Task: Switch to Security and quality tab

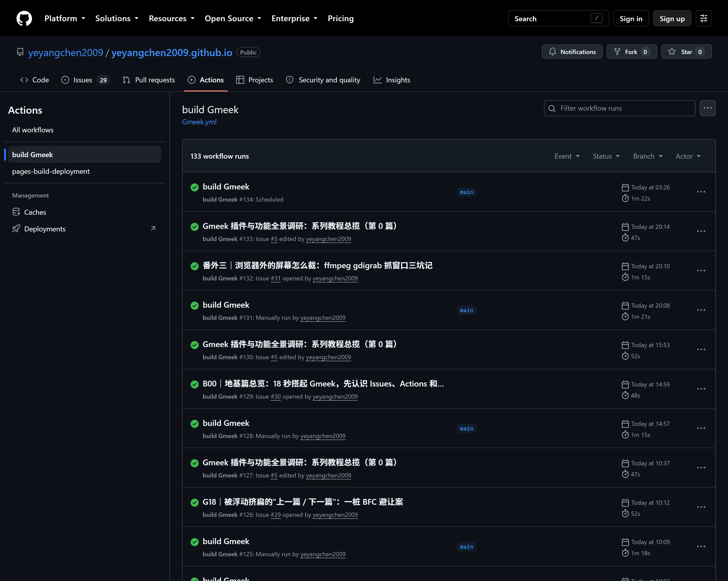Action: click(x=323, y=80)
